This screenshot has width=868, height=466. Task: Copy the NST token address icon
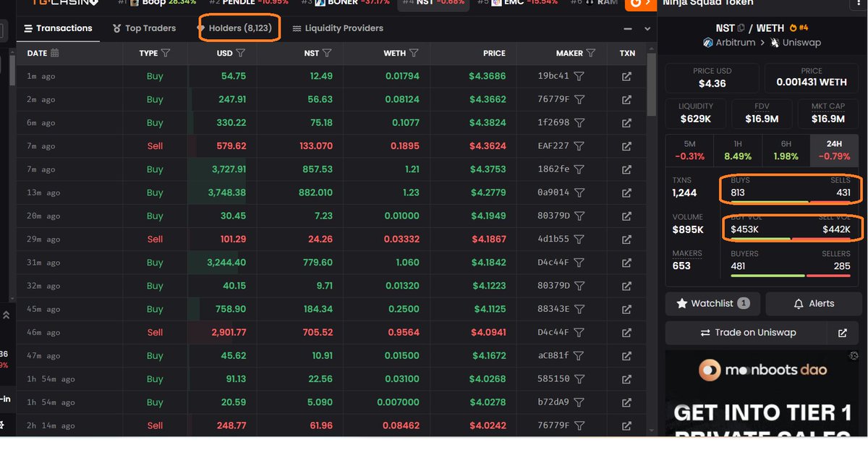(x=741, y=28)
